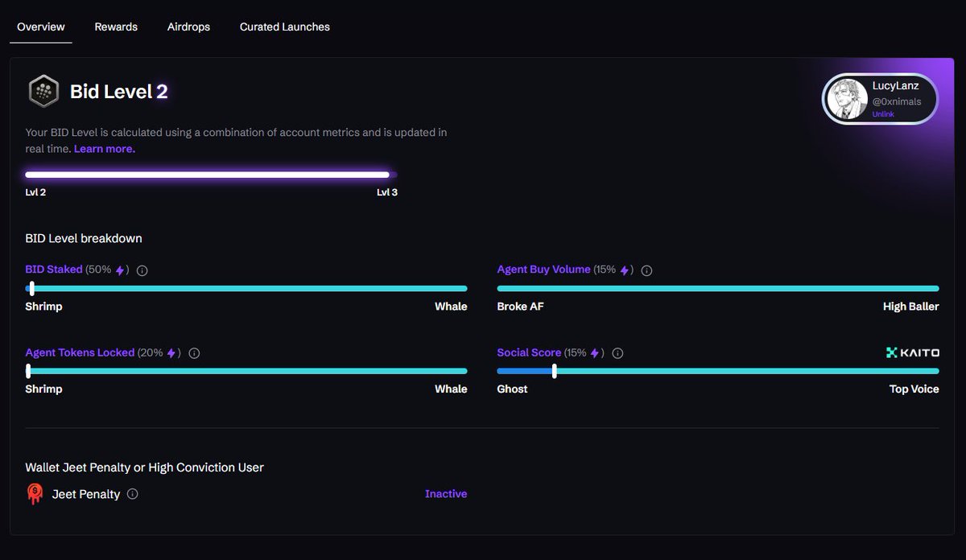Click the Top Voice label

pos(914,389)
